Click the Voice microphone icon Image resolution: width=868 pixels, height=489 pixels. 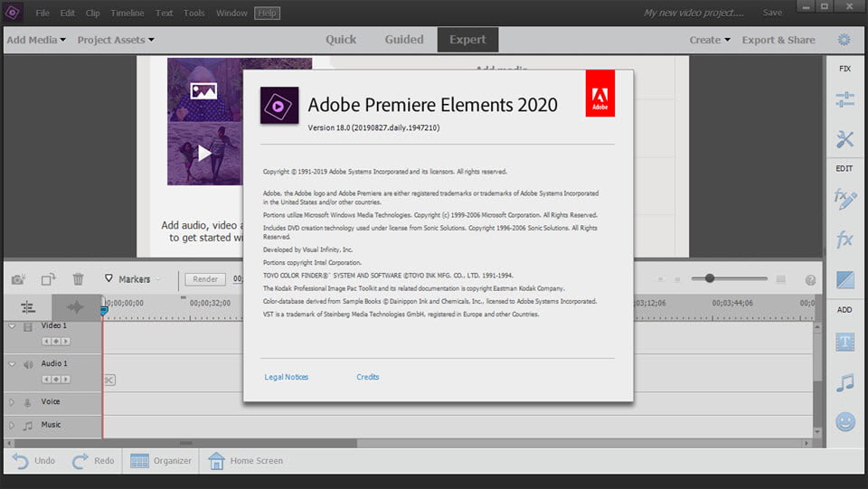click(x=27, y=403)
